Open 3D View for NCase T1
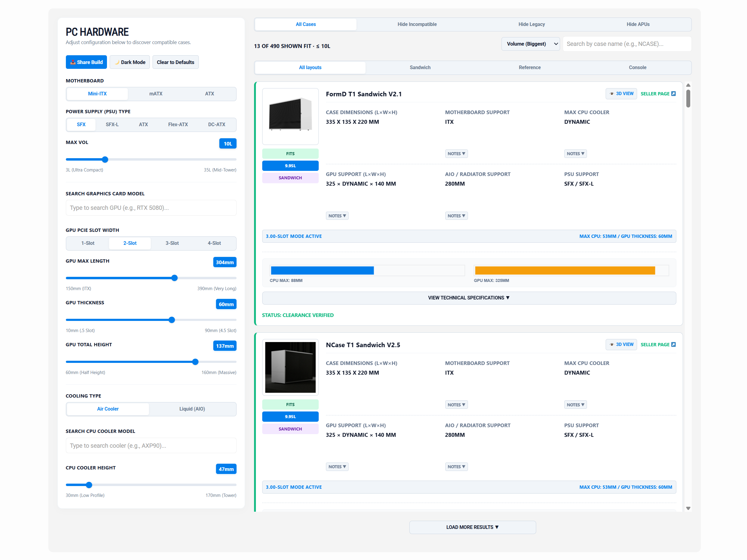This screenshot has height=560, width=747. [x=621, y=344]
